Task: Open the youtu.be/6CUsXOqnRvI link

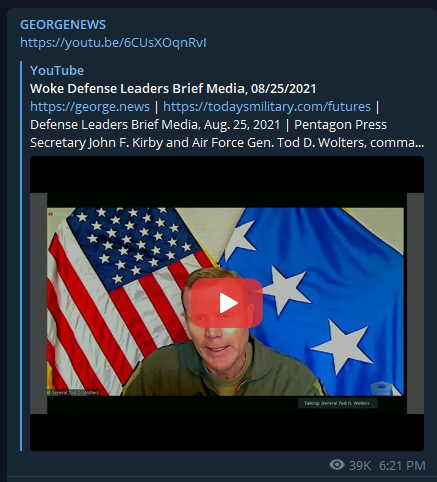Action: click(x=113, y=43)
